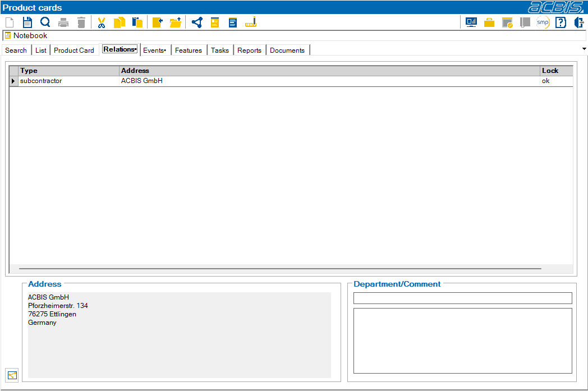Open help via question mark icon
Viewport: 588px width, 391px height.
point(561,22)
